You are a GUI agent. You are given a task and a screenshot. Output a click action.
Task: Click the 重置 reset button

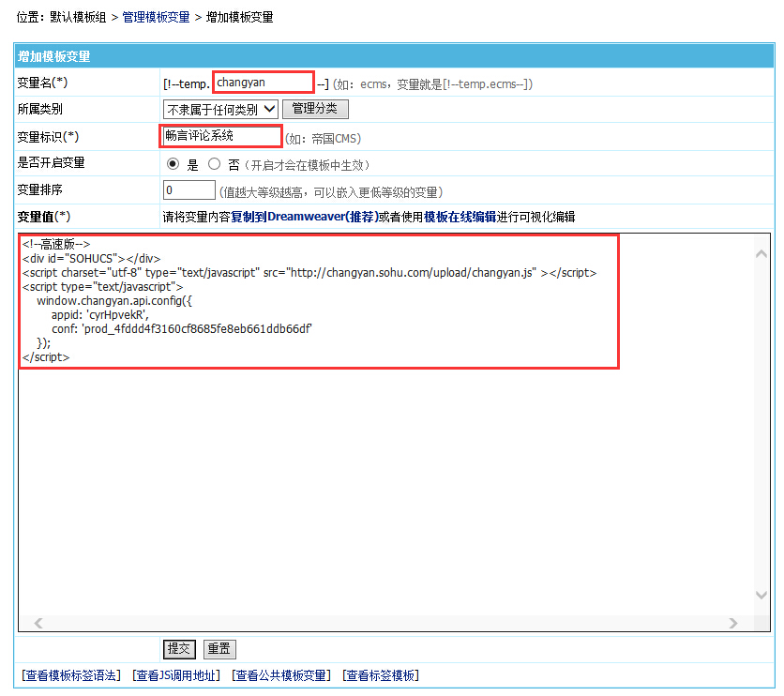pos(219,649)
